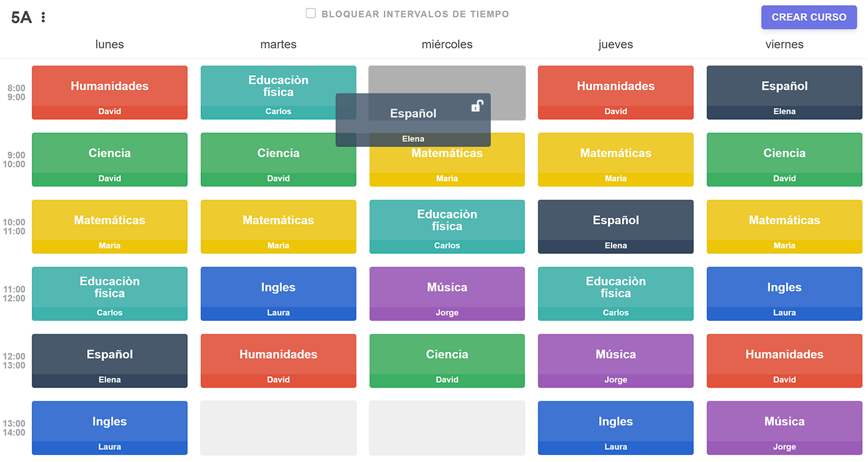Select Friday 13:00 Música card
Image resolution: width=868 pixels, height=462 pixels.
tap(784, 427)
